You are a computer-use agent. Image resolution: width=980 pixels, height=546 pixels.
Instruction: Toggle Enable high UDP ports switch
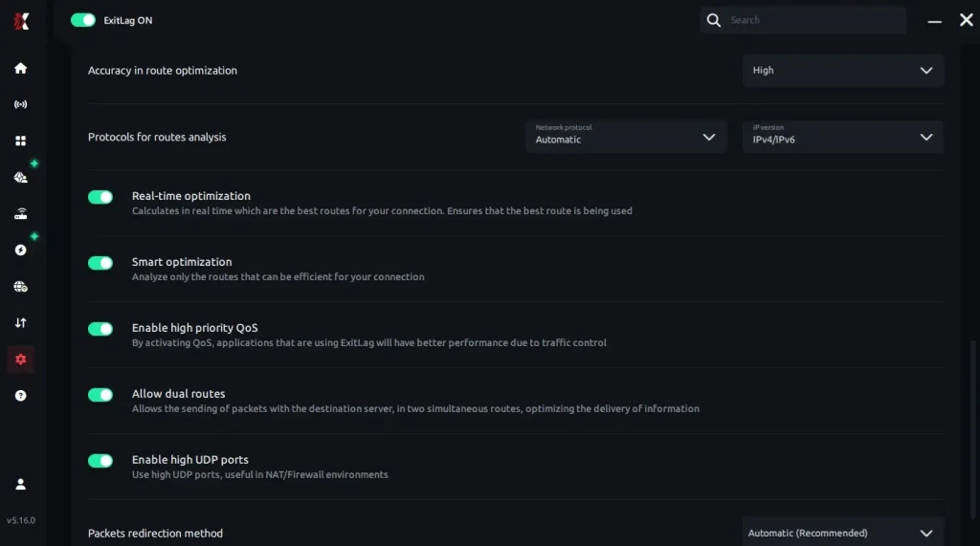point(100,460)
